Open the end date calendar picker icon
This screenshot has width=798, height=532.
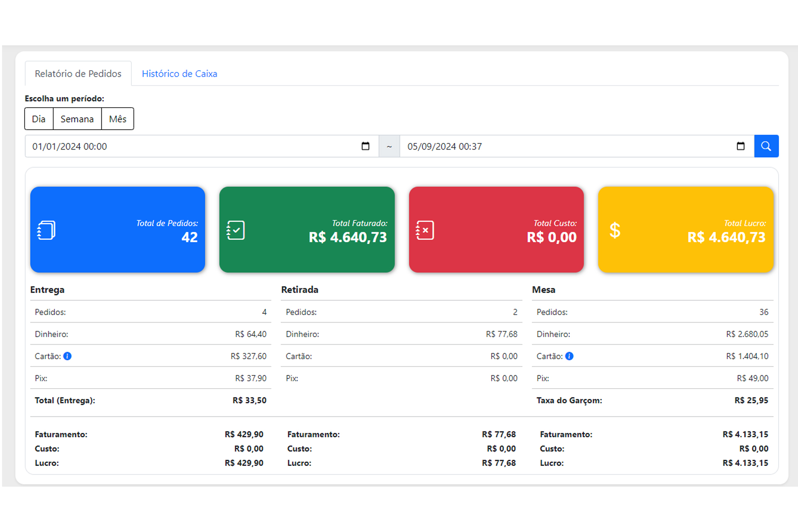point(740,146)
